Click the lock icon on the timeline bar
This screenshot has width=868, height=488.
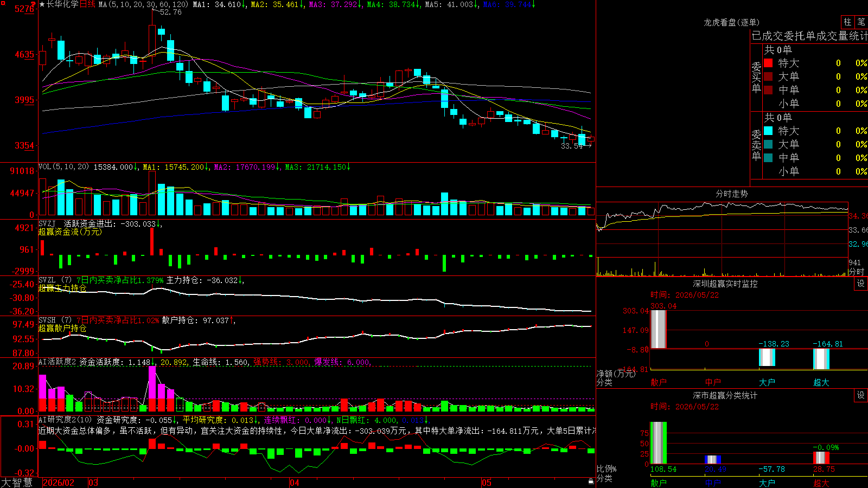[x=591, y=481]
